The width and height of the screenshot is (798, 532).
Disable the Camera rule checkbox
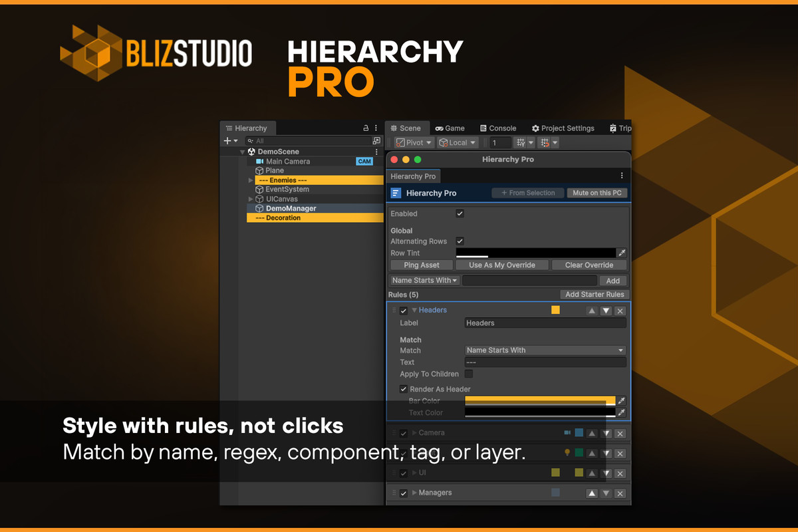click(404, 434)
